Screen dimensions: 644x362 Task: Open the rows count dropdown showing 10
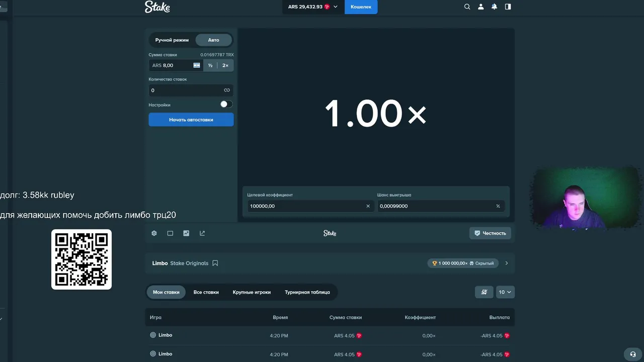505,292
